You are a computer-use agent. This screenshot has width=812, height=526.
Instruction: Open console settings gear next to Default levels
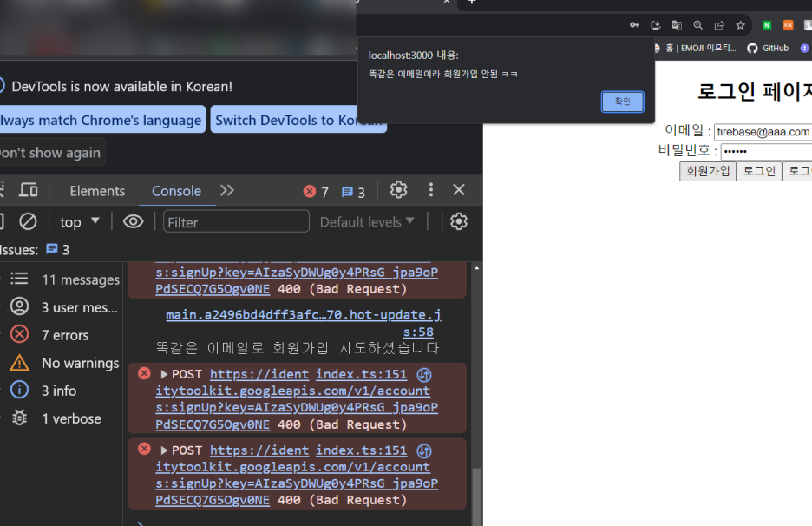[x=459, y=222]
